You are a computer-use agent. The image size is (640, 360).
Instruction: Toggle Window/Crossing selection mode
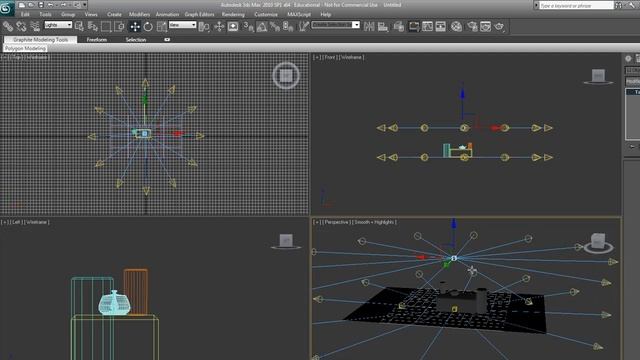point(120,27)
